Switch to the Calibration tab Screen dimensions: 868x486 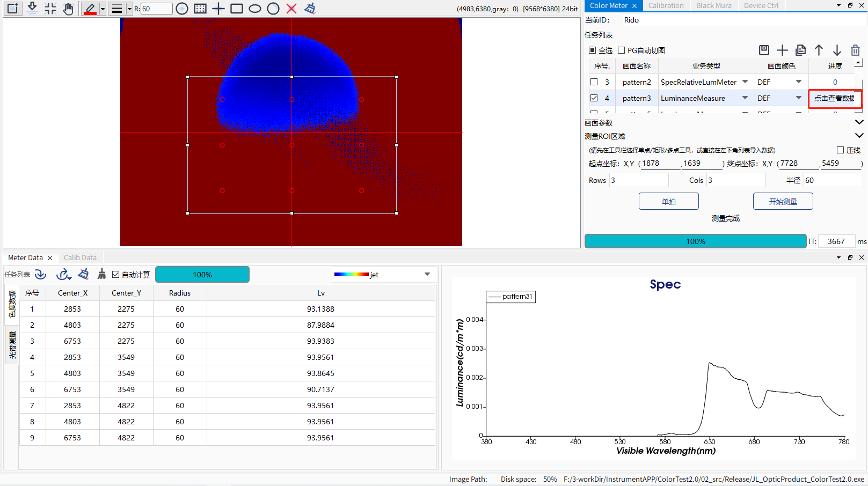click(x=666, y=5)
